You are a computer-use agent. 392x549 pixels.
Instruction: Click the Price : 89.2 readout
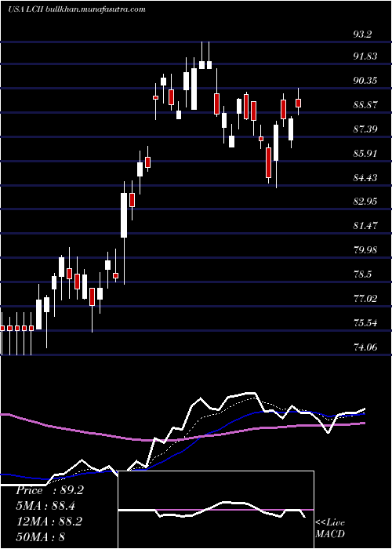coord(49,490)
